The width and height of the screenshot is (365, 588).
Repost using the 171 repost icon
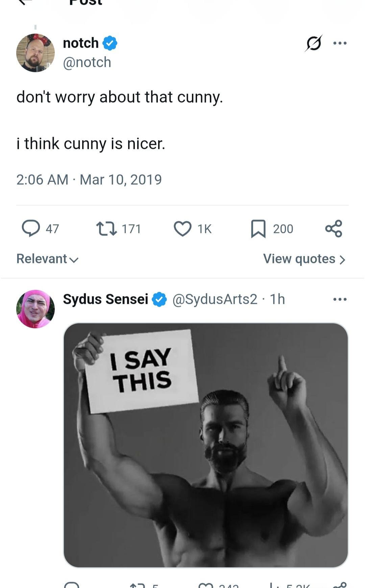[x=106, y=229]
